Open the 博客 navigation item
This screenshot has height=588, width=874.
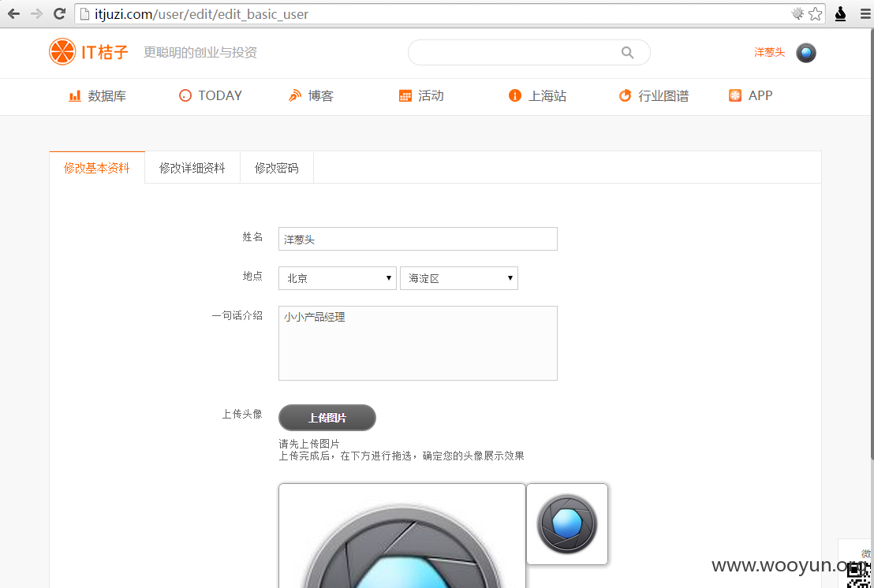[311, 96]
